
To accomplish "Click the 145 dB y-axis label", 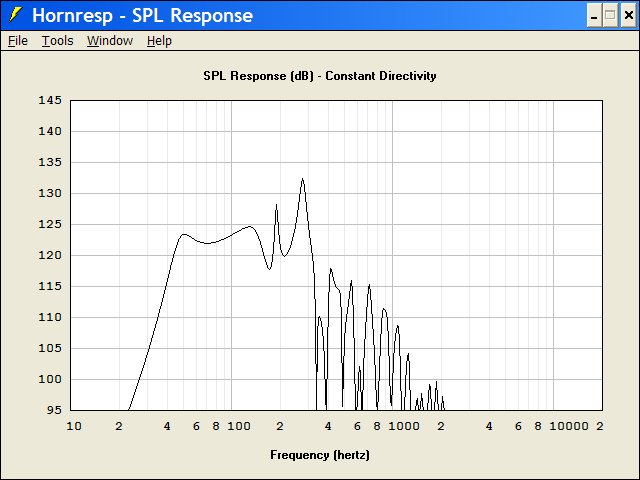I will click(50, 100).
